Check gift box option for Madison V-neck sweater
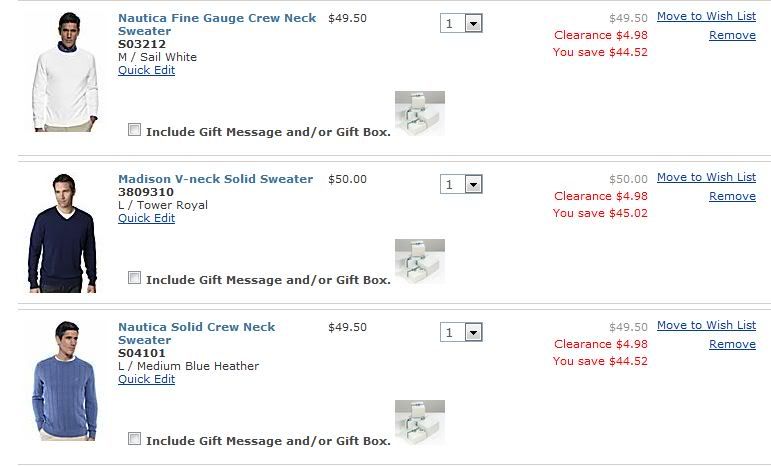The width and height of the screenshot is (771, 466). click(x=135, y=278)
